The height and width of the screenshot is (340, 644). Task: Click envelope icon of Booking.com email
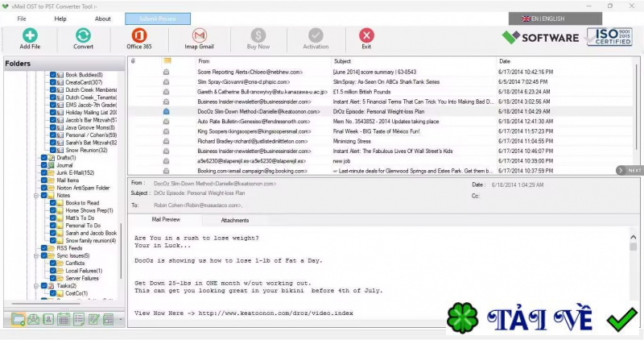click(167, 171)
